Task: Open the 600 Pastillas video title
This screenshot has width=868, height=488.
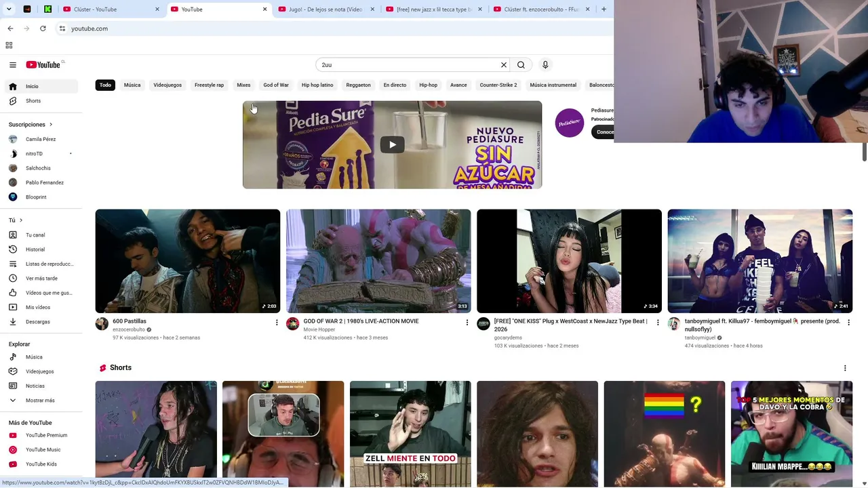Action: coord(130,321)
